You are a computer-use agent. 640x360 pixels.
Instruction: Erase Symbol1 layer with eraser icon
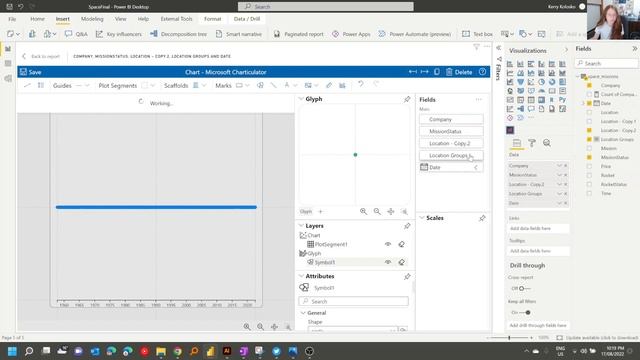click(x=402, y=262)
